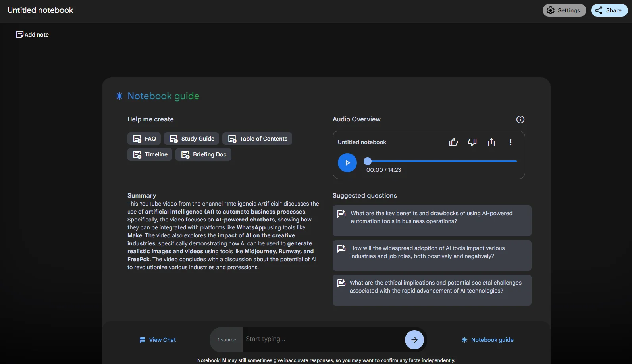Give thumbs down to audio overview
The width and height of the screenshot is (632, 364).
472,142
